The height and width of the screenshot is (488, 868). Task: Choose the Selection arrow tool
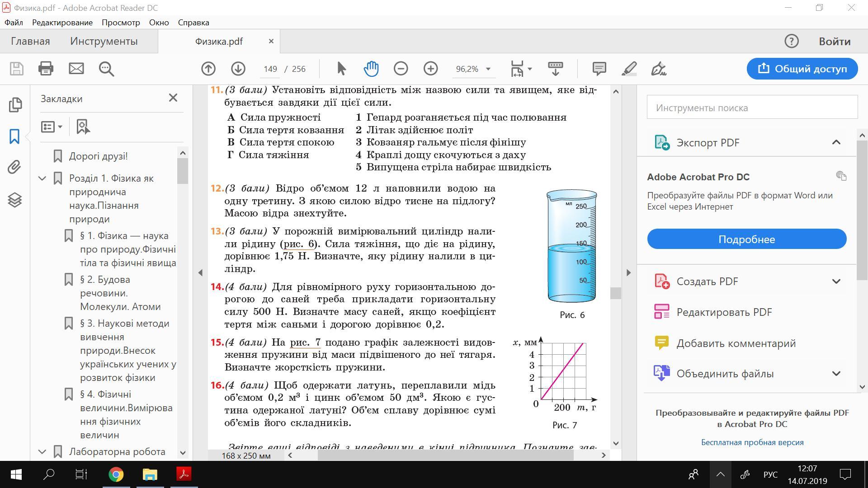[341, 69]
